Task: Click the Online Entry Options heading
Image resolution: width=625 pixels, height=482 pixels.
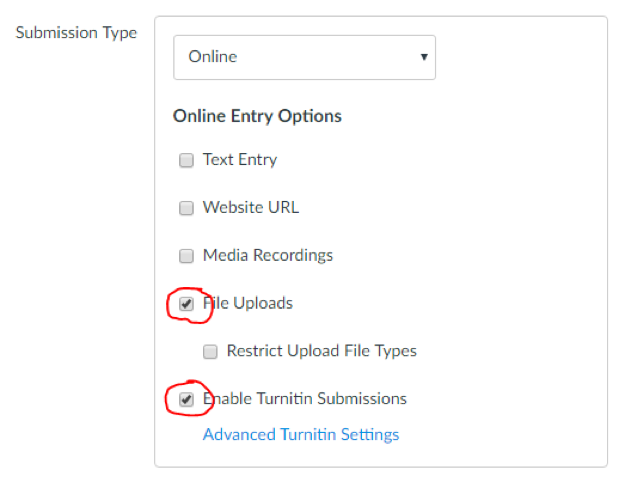Action: [257, 116]
